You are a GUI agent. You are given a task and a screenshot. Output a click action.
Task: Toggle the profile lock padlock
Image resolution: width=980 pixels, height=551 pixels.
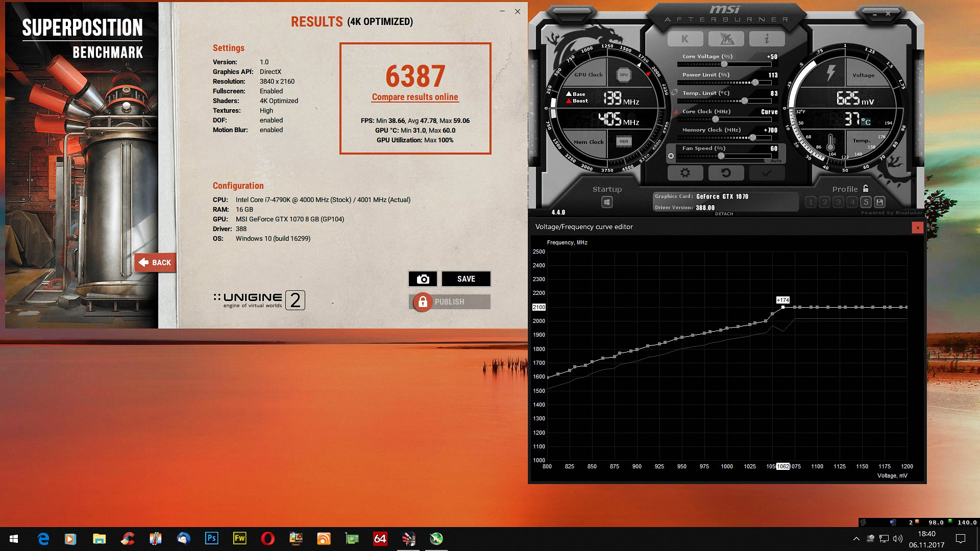click(x=866, y=188)
